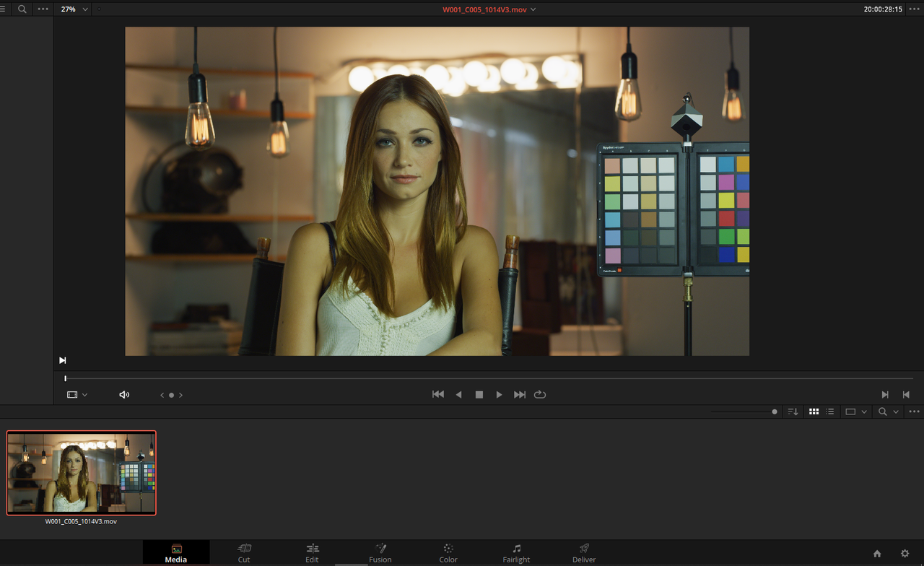
Task: Switch to the Cut page
Action: pyautogui.click(x=244, y=553)
